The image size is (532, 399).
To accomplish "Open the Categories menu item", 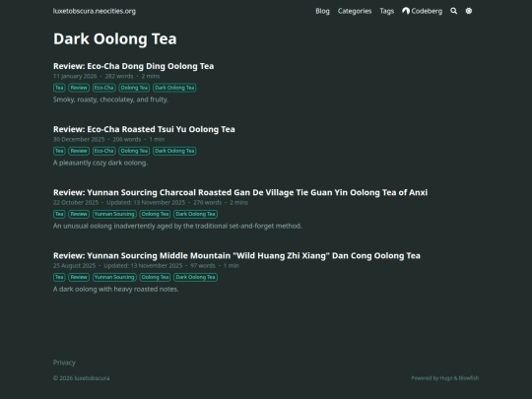I will click(355, 11).
